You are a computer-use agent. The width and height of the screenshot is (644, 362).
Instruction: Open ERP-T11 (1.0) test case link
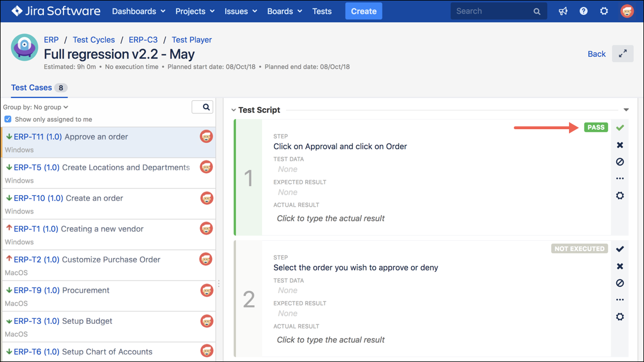(x=38, y=137)
